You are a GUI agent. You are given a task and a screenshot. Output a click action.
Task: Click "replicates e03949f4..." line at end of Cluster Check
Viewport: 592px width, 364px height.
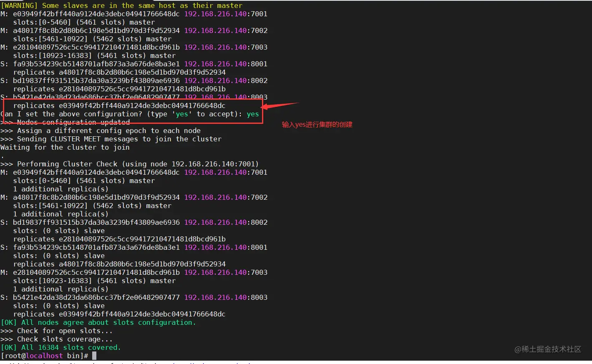pyautogui.click(x=119, y=314)
